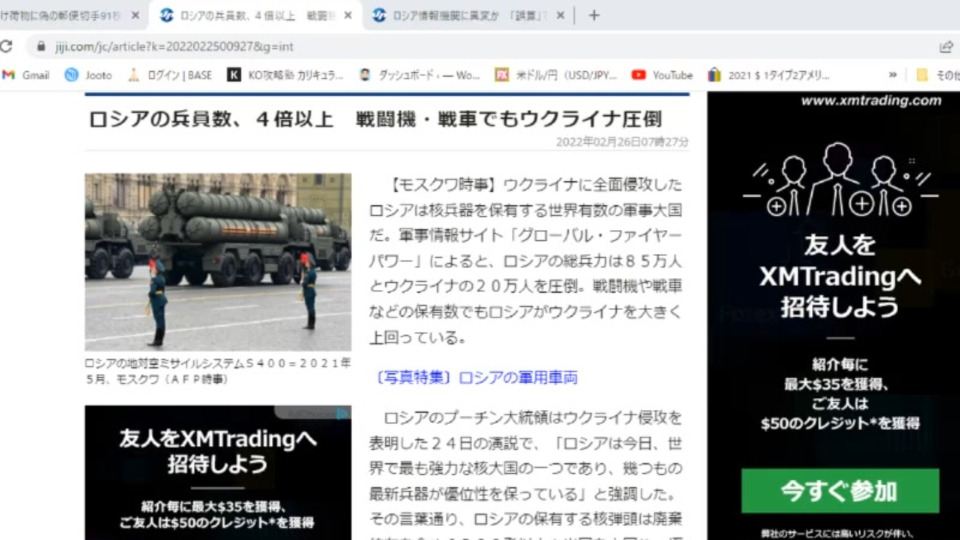960x540 pixels.
Task: Open the 米ドル/円 USD/JPY bookmark
Action: (x=556, y=75)
